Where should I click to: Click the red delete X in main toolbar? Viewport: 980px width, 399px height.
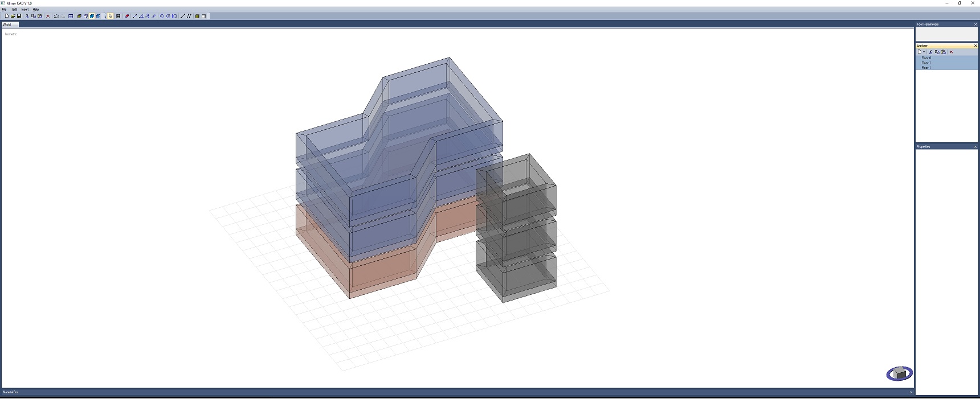pos(48,16)
